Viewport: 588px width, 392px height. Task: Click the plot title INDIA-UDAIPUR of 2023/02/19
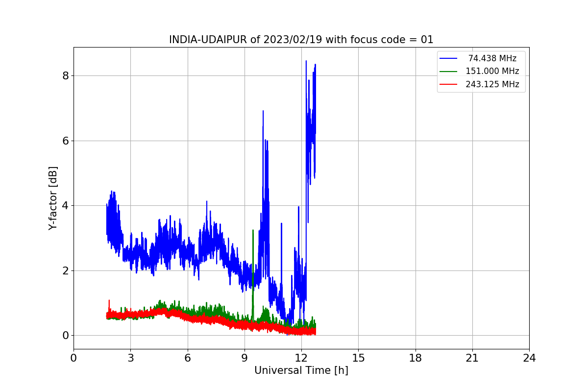tap(301, 40)
